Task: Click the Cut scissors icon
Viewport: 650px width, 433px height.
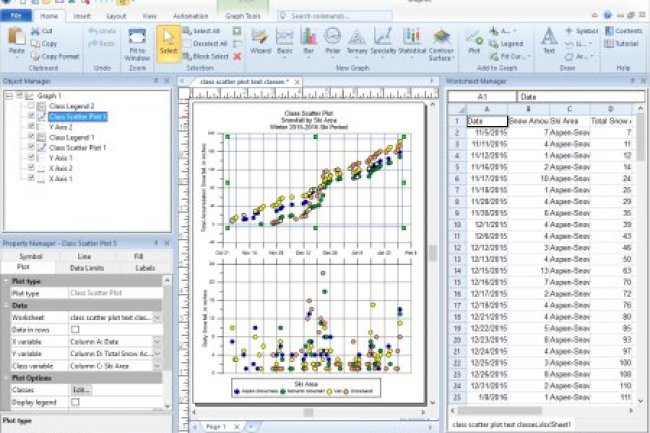Action: (x=35, y=31)
